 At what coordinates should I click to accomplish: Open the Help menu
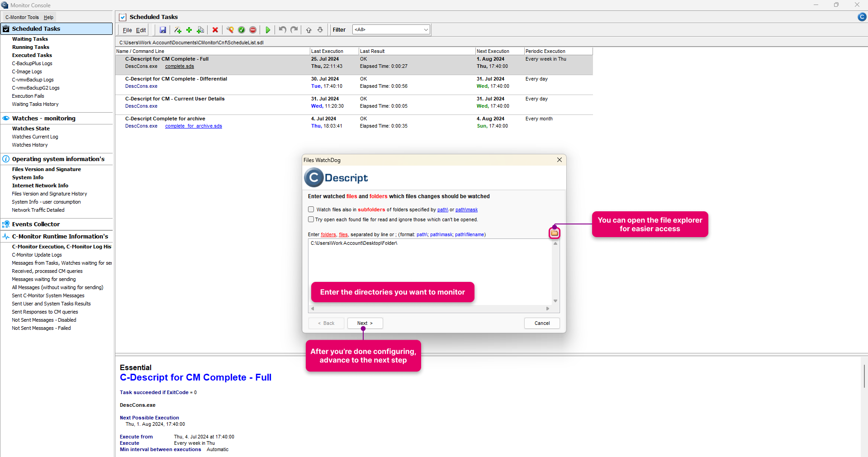48,17
